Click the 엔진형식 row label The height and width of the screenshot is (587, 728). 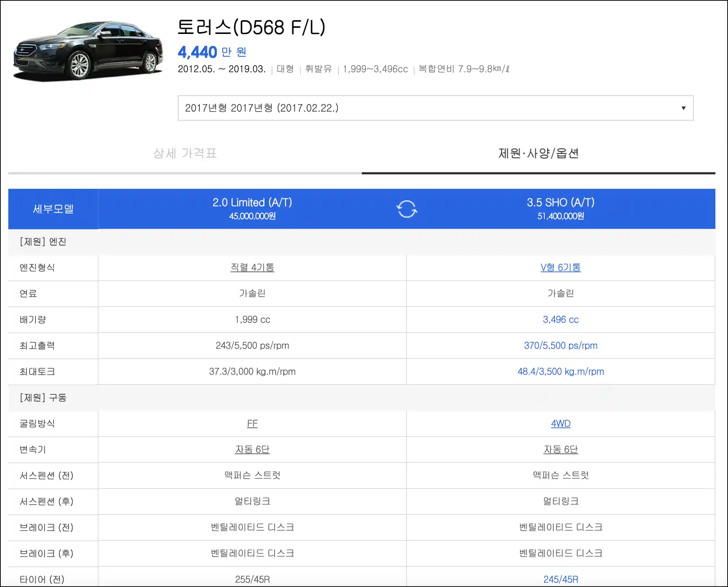37,268
